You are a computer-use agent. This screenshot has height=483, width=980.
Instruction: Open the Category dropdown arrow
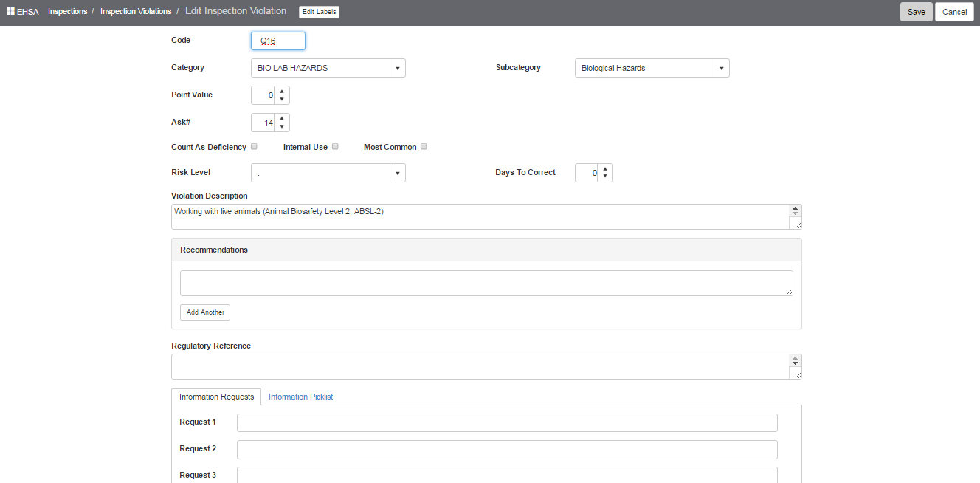click(398, 68)
